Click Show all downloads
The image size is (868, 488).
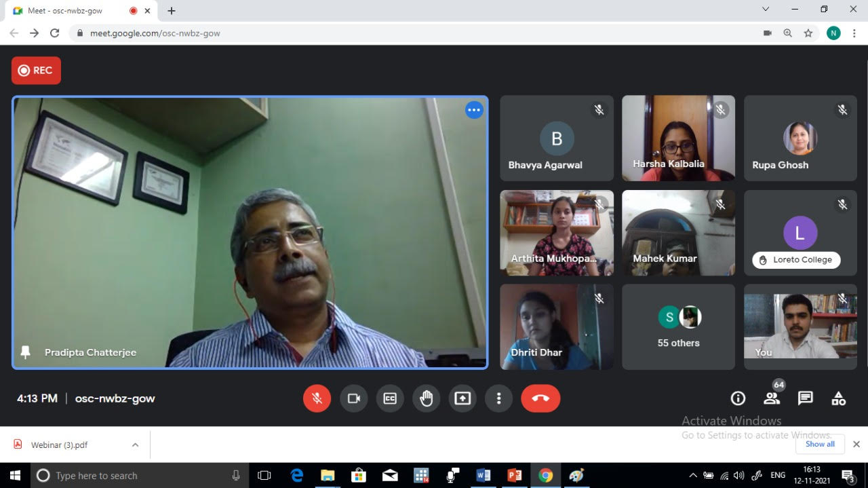pos(820,444)
